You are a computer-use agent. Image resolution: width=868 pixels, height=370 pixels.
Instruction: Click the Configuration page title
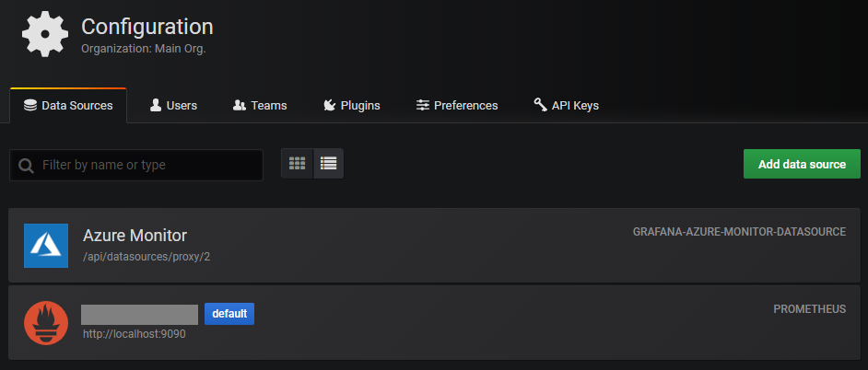(x=147, y=27)
